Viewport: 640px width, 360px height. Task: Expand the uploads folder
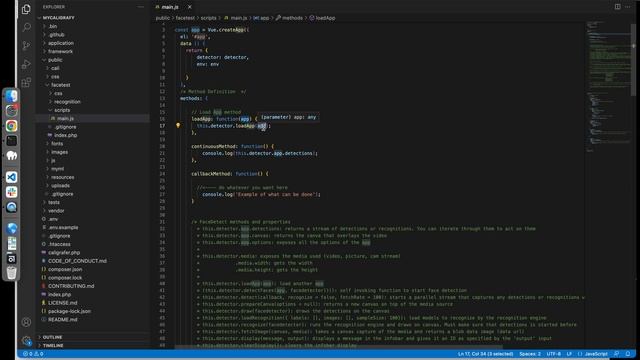(60, 185)
